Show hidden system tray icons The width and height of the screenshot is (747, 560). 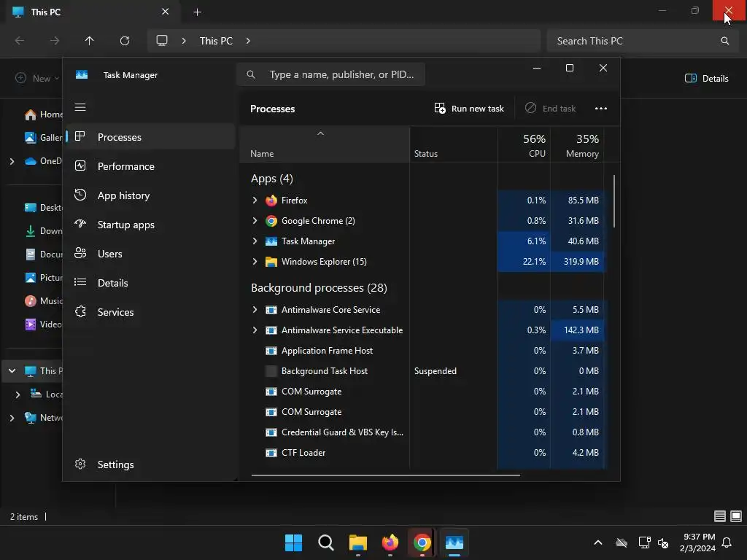[598, 542]
